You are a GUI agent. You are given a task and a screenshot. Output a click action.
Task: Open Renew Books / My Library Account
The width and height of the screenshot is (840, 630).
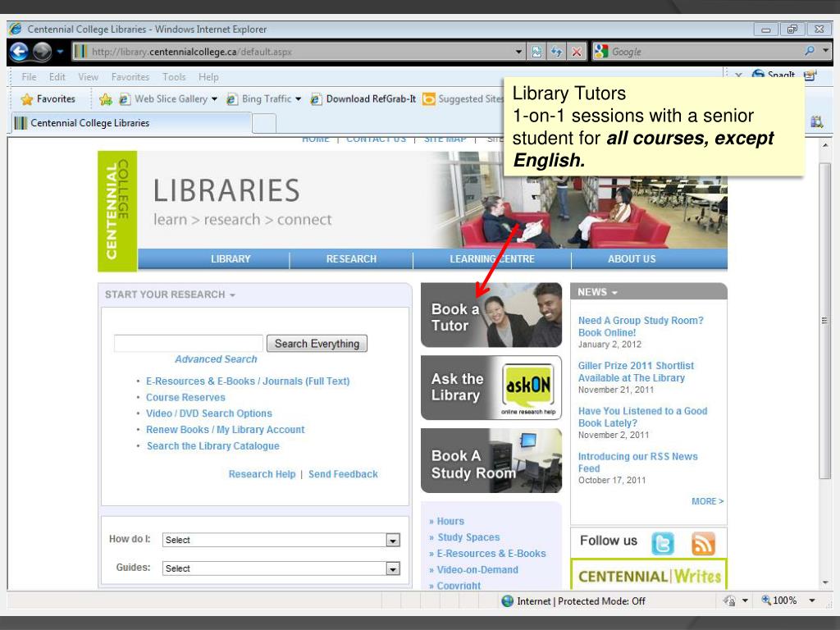point(225,430)
